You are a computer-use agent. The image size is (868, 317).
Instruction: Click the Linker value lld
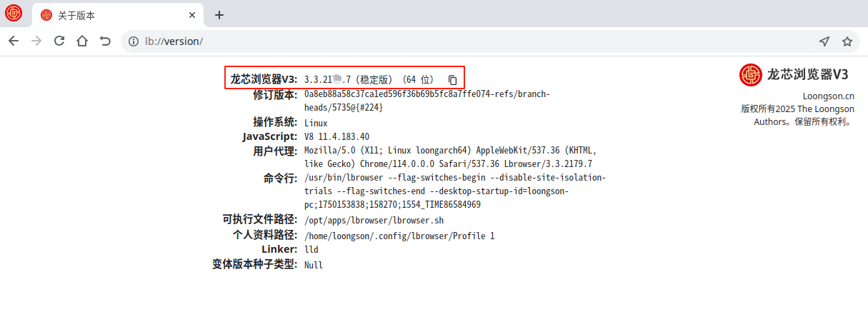pyautogui.click(x=311, y=250)
